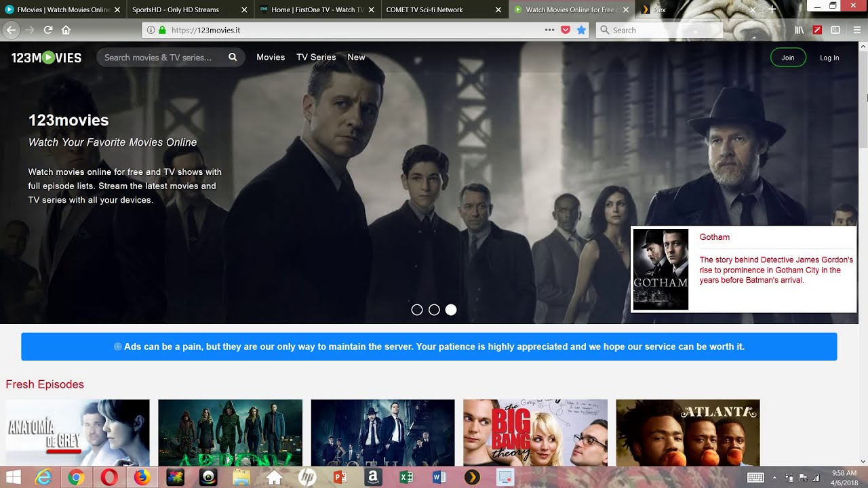
Task: Open taskbar clock showing 9:58 AM
Action: (x=844, y=477)
